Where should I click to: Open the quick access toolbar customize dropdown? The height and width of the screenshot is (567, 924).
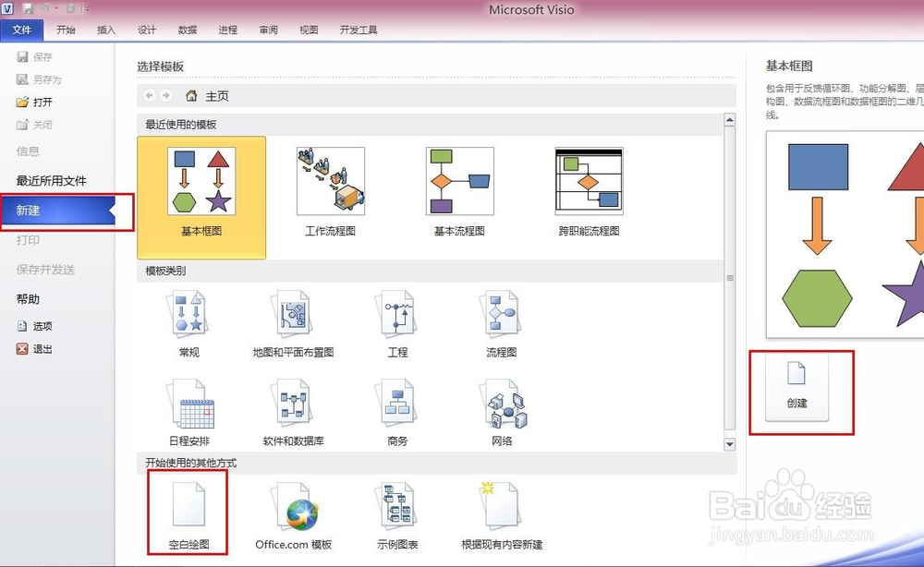click(x=87, y=9)
